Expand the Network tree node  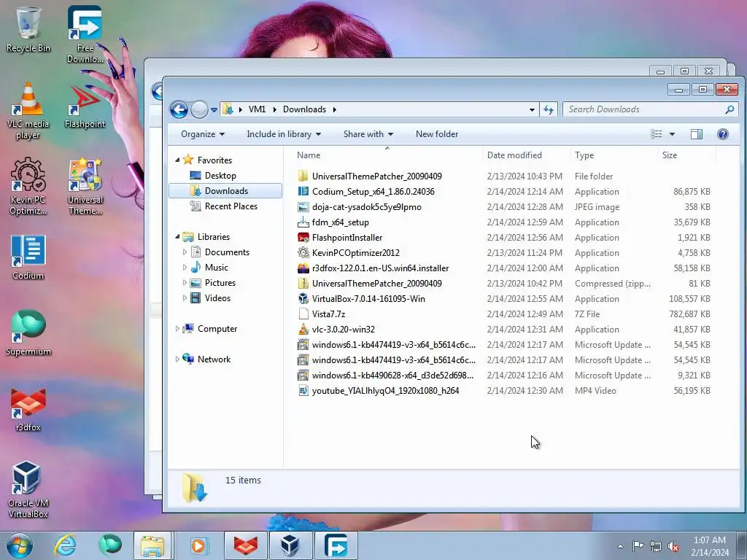[177, 359]
